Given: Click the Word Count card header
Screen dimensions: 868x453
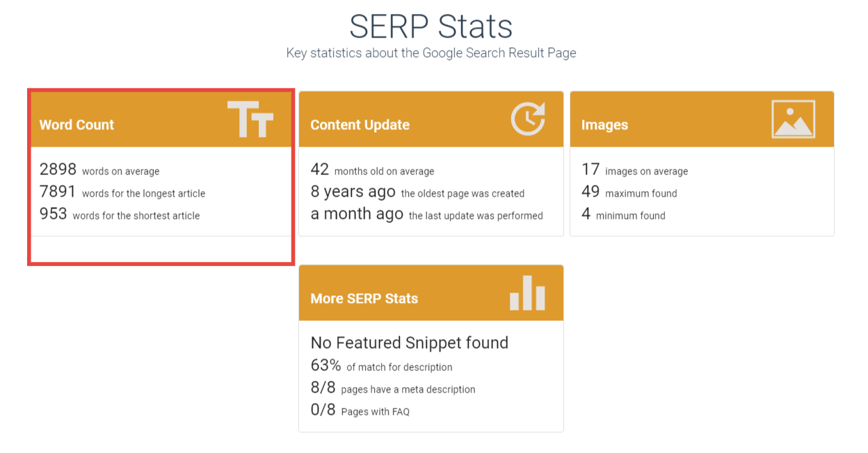Looking at the screenshot, I should pos(77,125).
